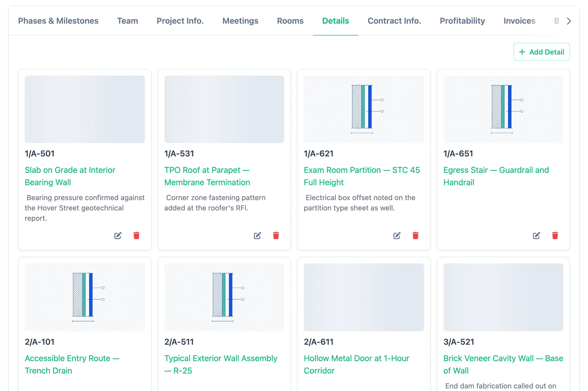588x391 pixels.
Task: Open TPO Roof at Parapet — Membrane Termination
Action: point(207,176)
